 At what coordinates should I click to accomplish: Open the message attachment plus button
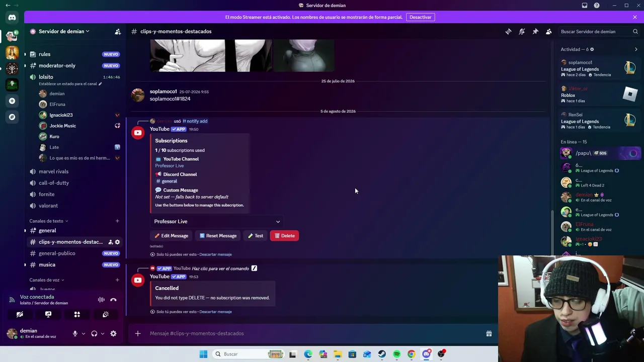[x=137, y=333]
